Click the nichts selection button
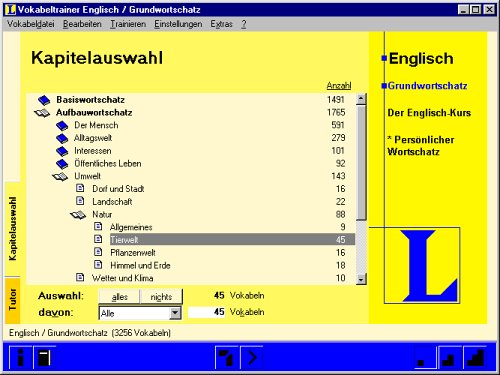The image size is (500, 375). 161,296
